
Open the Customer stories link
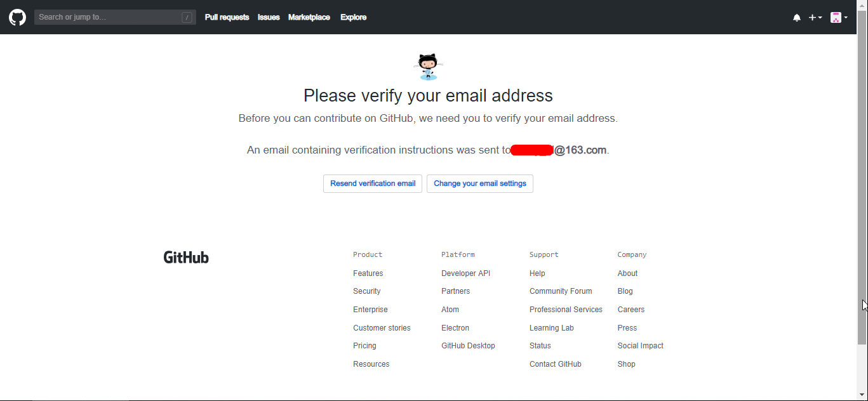click(x=382, y=328)
